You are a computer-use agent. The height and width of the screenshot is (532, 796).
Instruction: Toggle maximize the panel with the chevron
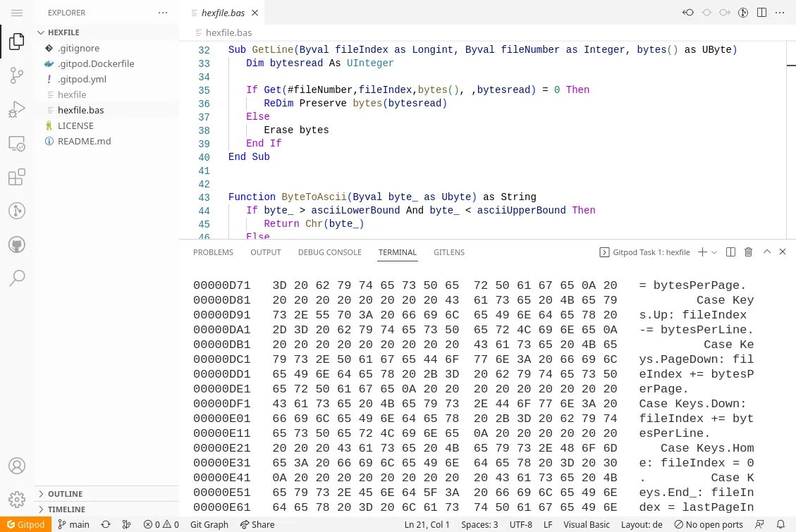click(x=766, y=252)
